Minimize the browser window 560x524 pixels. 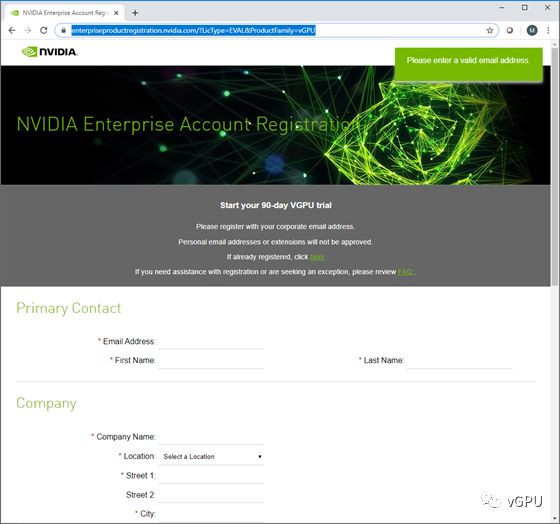pyautogui.click(x=502, y=8)
